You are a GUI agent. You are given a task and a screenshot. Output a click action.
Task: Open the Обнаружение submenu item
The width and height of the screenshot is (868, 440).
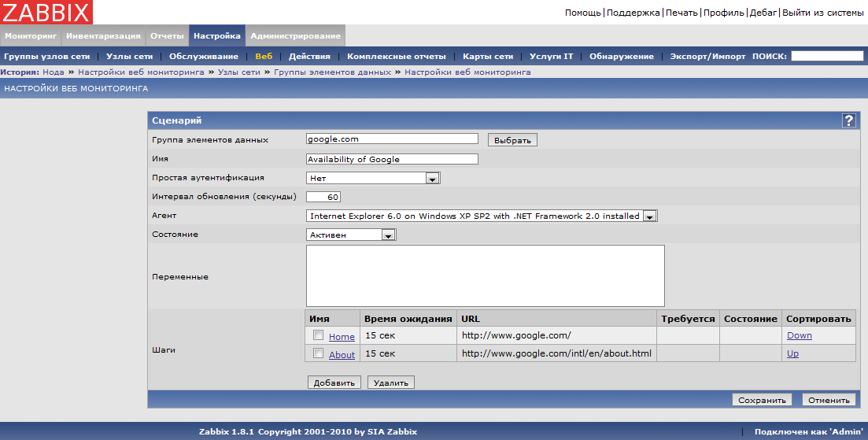(622, 57)
